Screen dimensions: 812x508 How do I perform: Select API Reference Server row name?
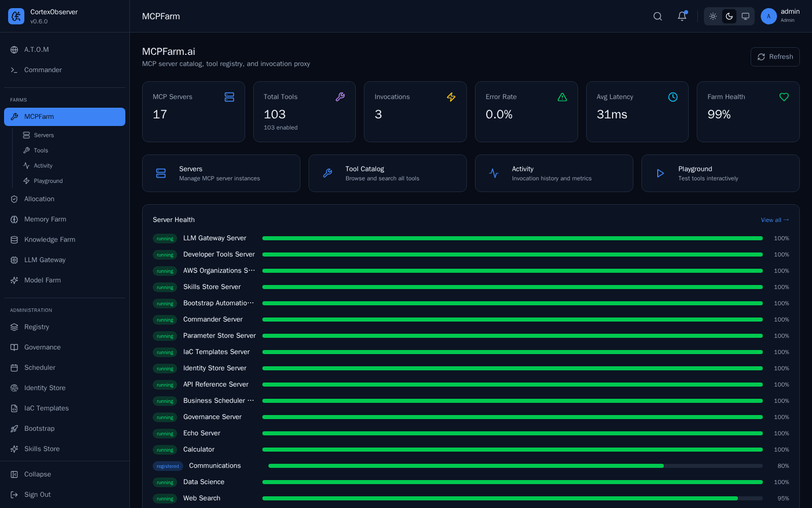click(216, 385)
